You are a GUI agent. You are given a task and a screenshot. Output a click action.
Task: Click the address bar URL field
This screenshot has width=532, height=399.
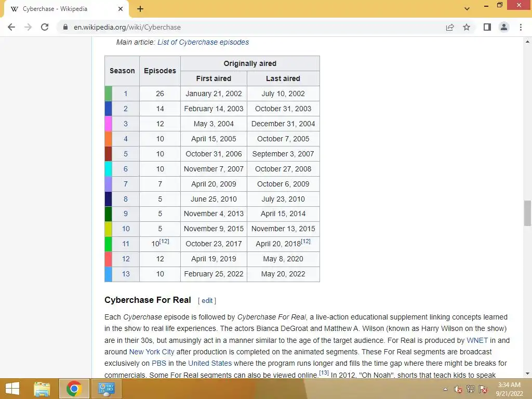251,27
